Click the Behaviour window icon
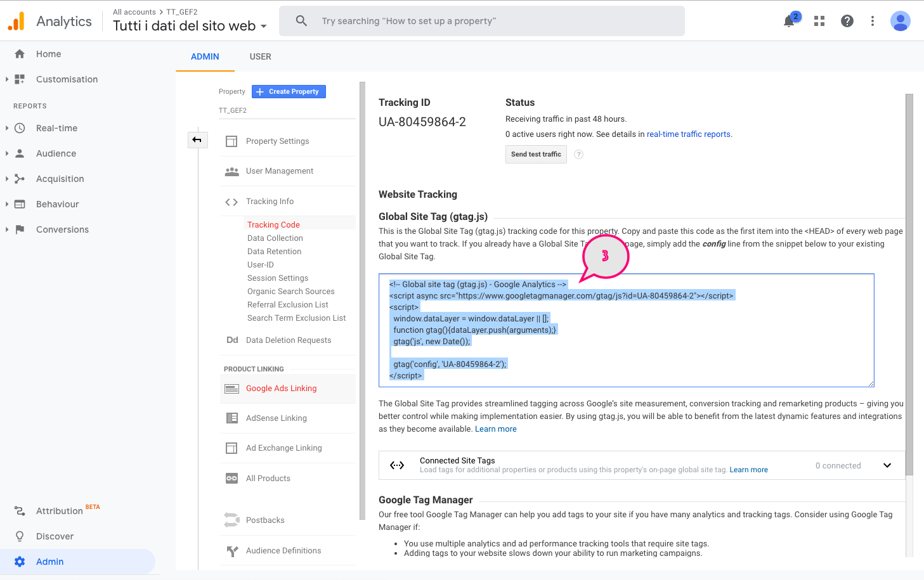This screenshot has width=924, height=580. coord(20,204)
